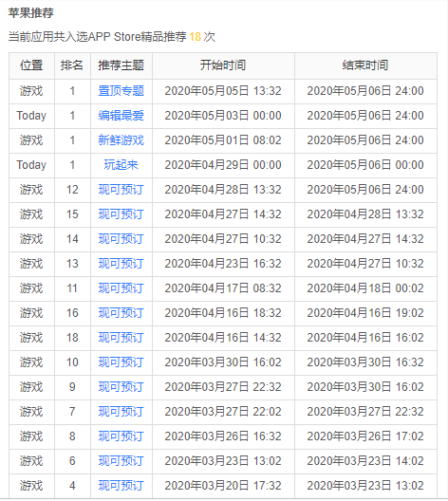
Task: Select end time 2020年04月16日 19:02
Action: tap(365, 313)
